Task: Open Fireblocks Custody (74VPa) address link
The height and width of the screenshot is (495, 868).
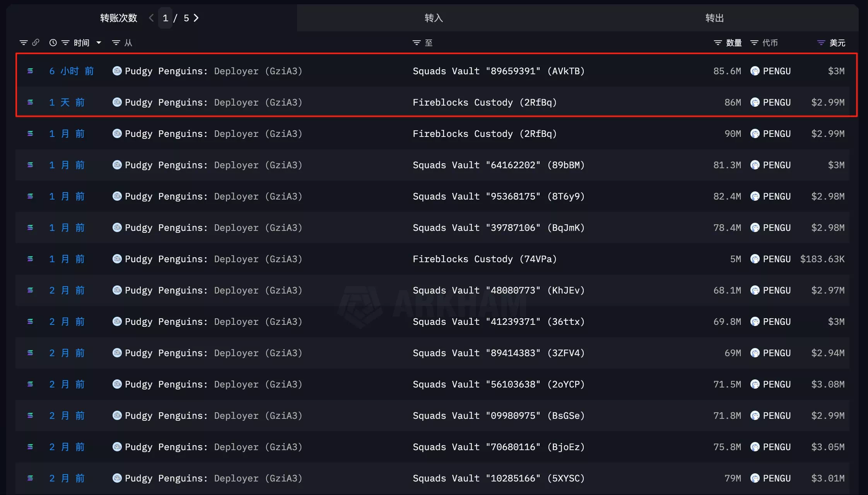Action: [x=484, y=259]
